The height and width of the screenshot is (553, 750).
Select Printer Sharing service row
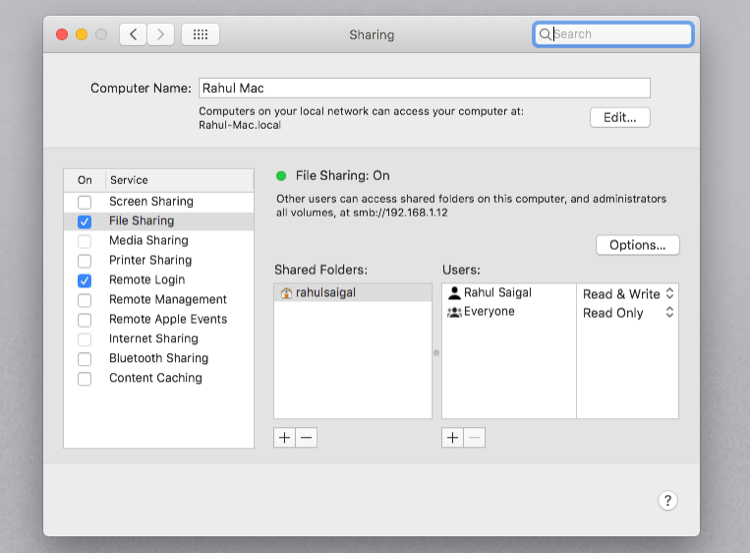(159, 261)
